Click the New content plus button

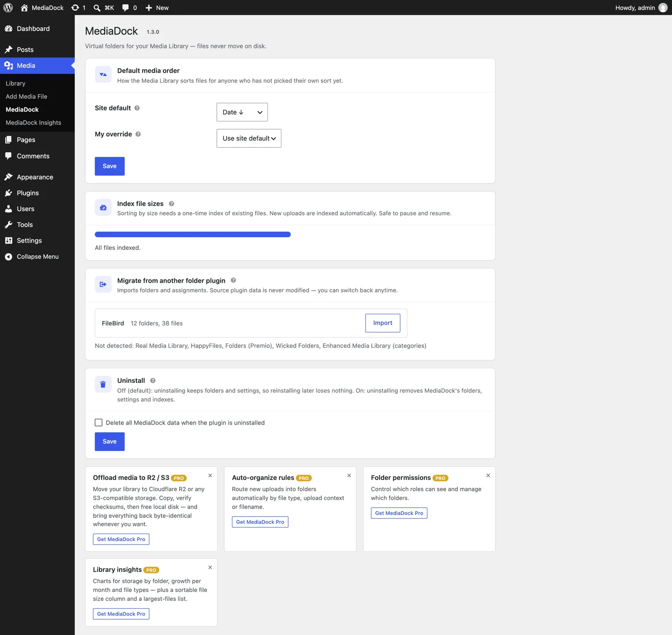[157, 7]
